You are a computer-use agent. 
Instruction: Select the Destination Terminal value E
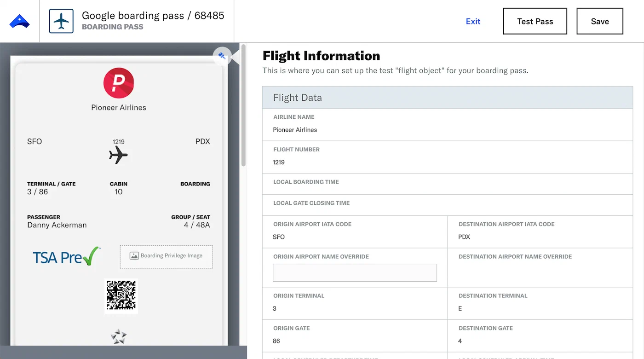tap(459, 308)
